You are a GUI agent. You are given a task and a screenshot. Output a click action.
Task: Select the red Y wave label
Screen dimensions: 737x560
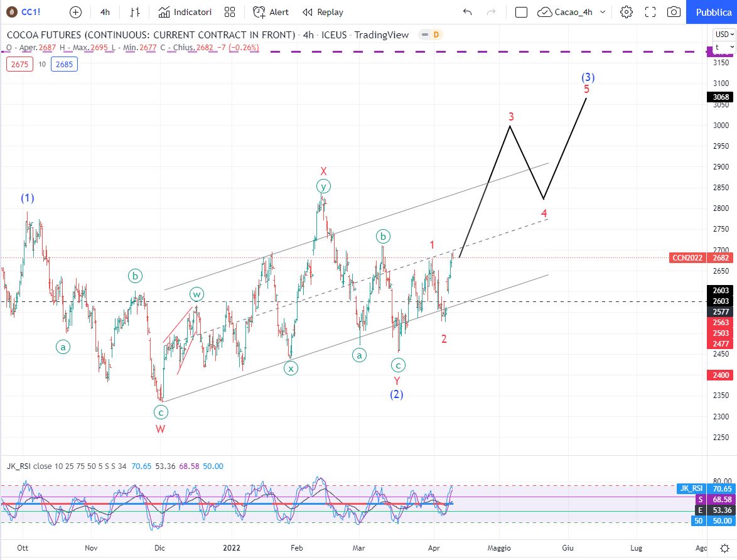pyautogui.click(x=397, y=381)
